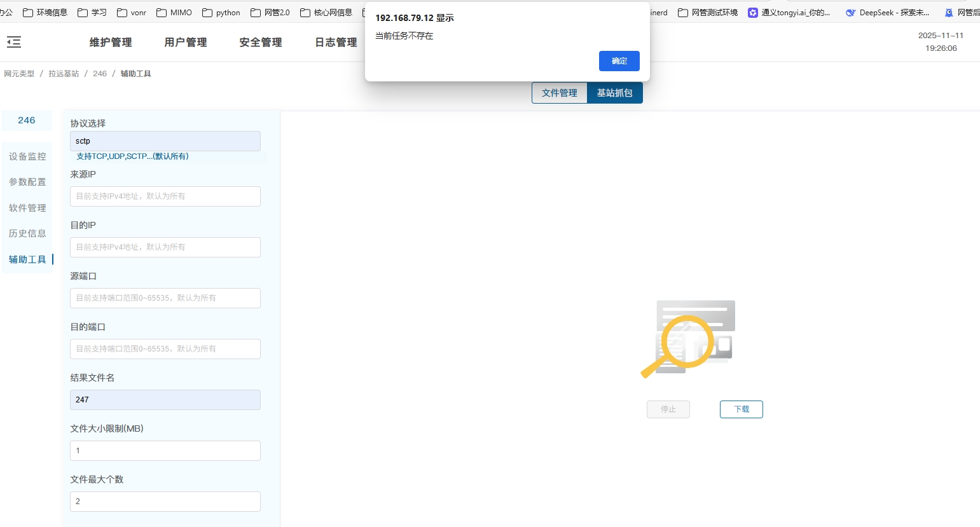Viewport: 980px width, 527px height.
Task: Click the 下载 download button
Action: click(741, 409)
